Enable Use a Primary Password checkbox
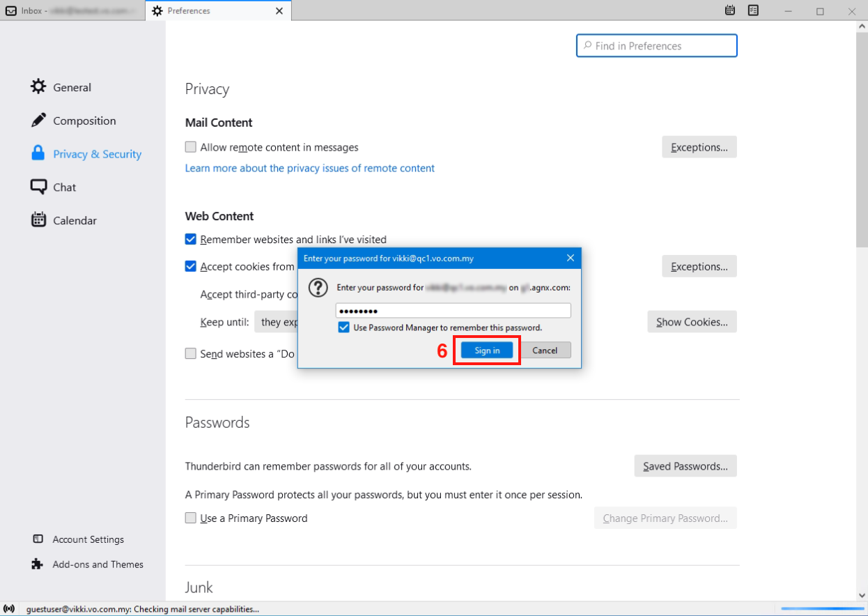 click(191, 518)
